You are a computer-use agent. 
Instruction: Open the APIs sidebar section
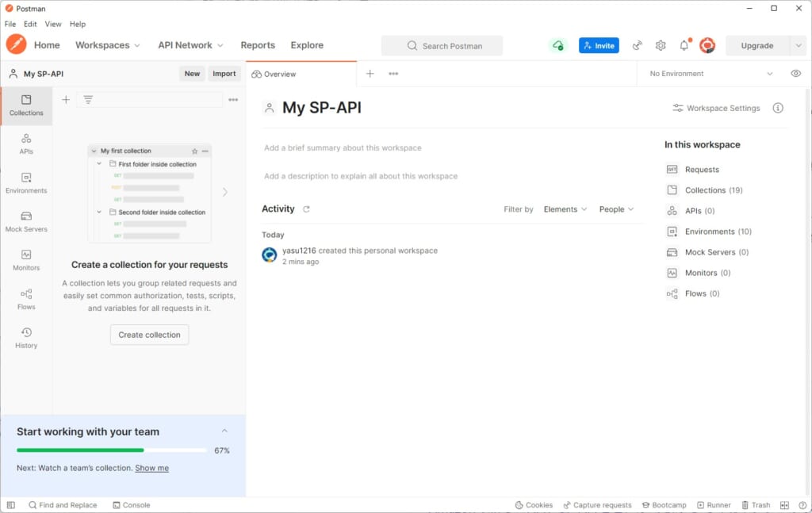coord(26,144)
